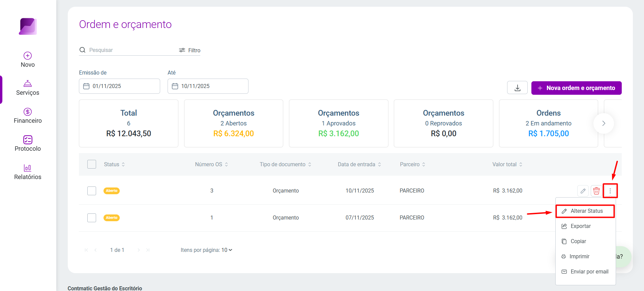The width and height of the screenshot is (644, 291).
Task: Click the Aberto badge on OS 1
Action: pos(112,218)
